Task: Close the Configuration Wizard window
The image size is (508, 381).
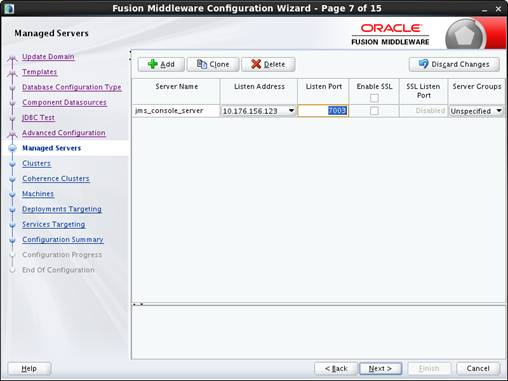Action: [x=498, y=9]
